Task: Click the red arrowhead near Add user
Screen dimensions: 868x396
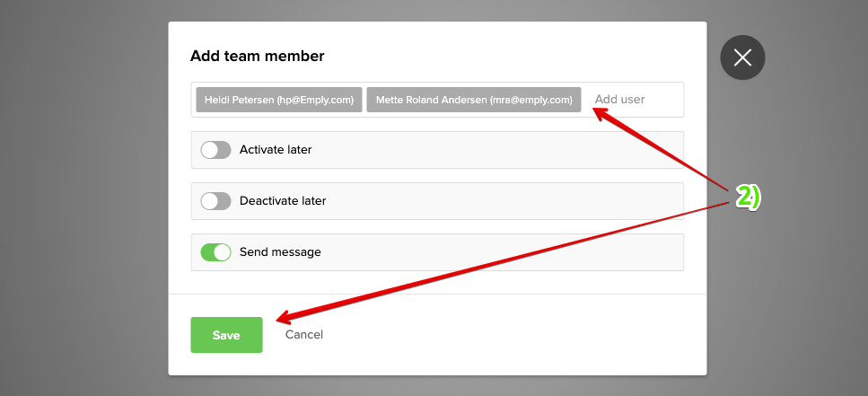Action: pos(595,112)
